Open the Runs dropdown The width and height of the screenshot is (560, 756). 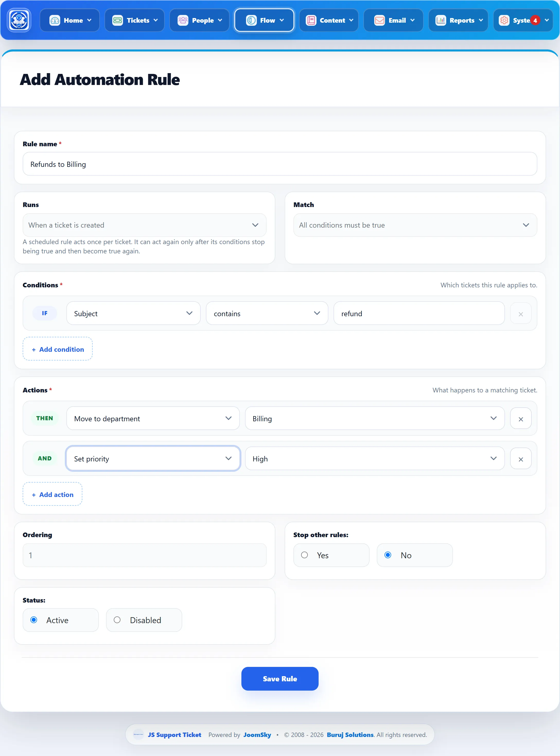[144, 225]
